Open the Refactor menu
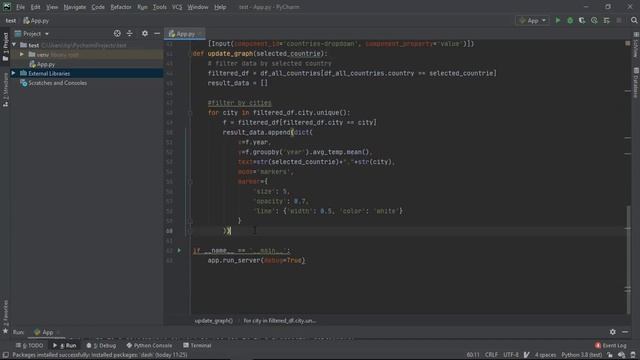Viewport: 640px width, 360px height. click(121, 7)
